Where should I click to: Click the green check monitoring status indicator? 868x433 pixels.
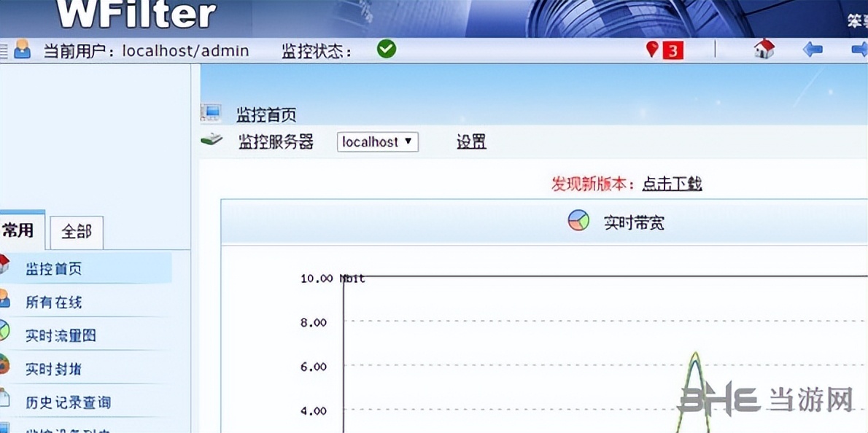[386, 49]
